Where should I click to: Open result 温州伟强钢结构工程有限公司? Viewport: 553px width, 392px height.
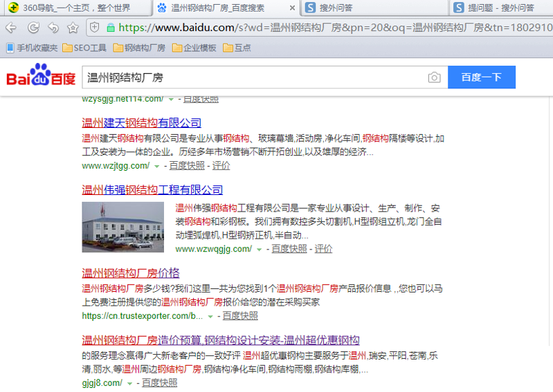(x=152, y=190)
